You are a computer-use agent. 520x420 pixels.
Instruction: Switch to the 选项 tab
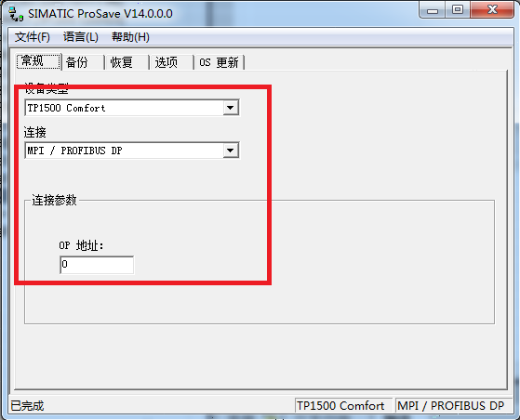[172, 62]
